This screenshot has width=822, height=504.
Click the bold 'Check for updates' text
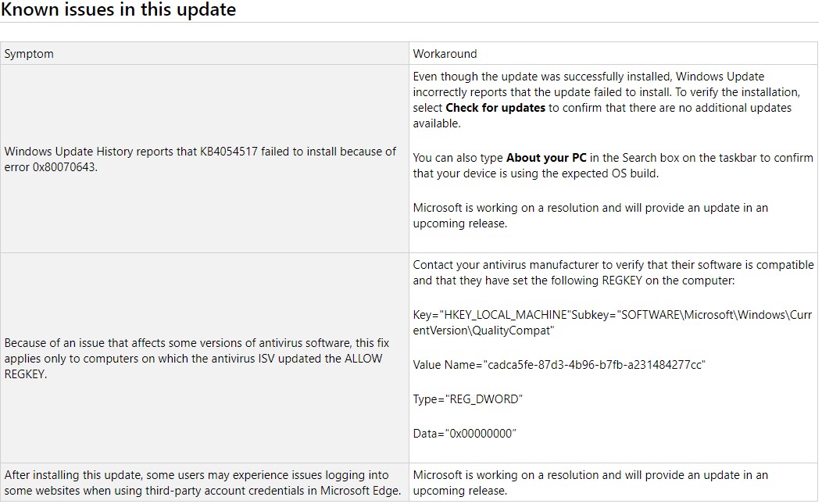point(495,108)
